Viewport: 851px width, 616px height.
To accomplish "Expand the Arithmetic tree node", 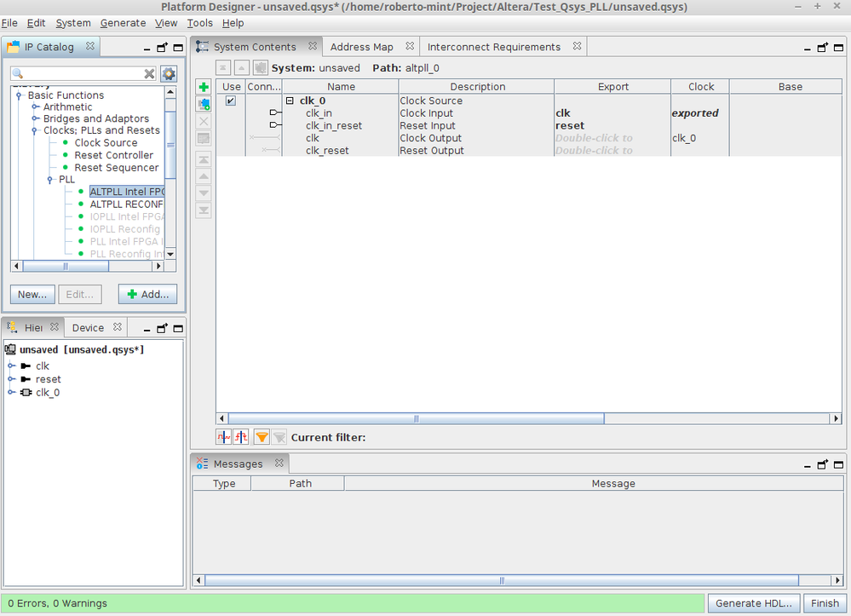I will click(35, 107).
